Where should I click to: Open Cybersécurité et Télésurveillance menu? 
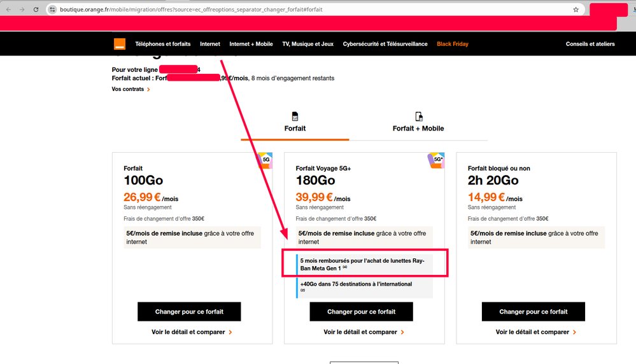[x=385, y=44]
